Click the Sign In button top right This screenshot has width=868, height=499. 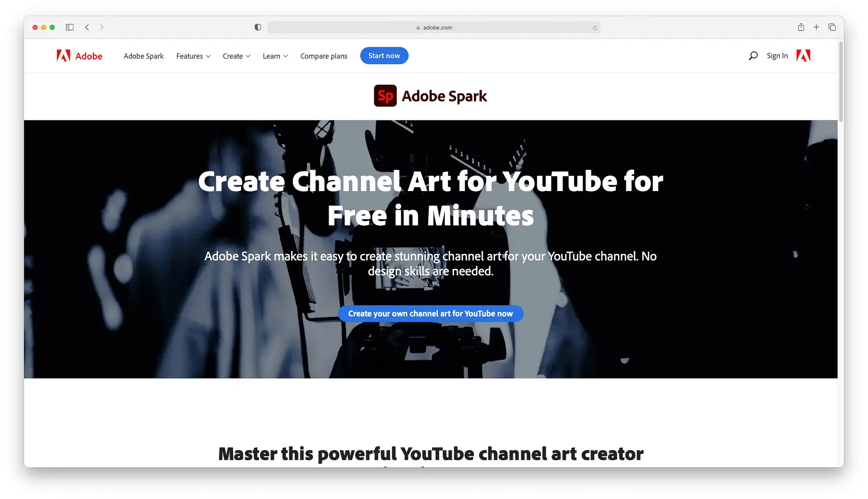[777, 56]
